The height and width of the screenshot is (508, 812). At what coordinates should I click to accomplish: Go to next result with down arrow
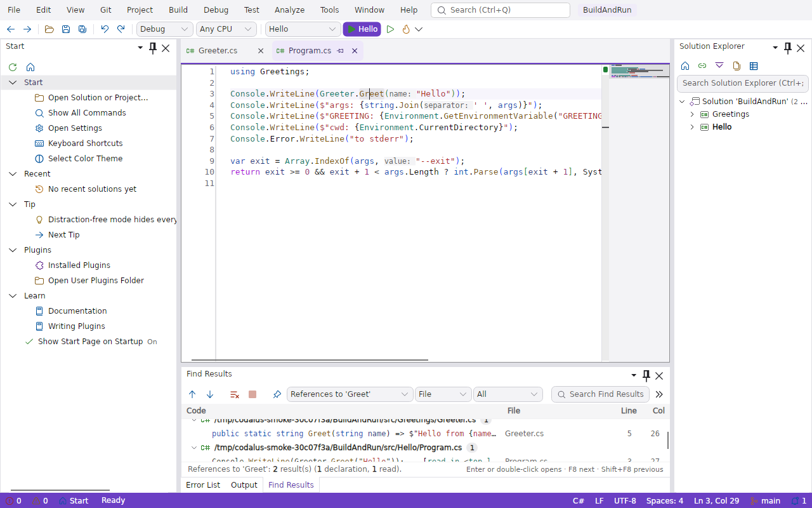point(210,394)
